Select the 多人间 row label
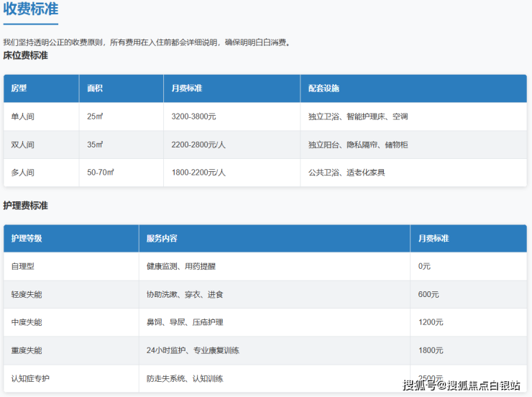This screenshot has width=532, height=397. click(x=22, y=173)
